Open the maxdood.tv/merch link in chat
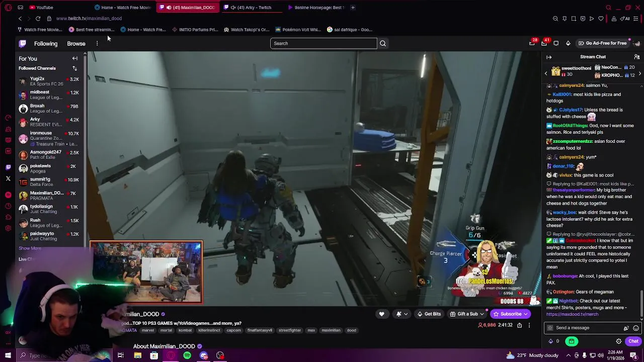 (x=572, y=314)
